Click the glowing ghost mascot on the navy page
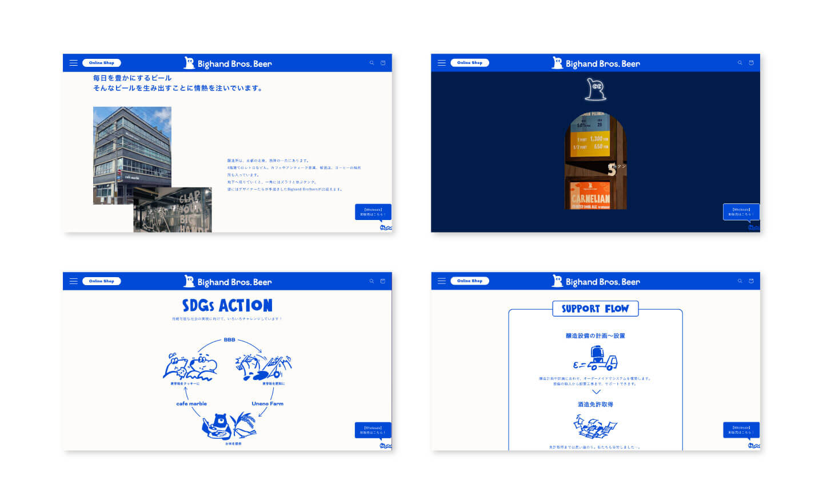This screenshot has width=823, height=504. click(x=596, y=89)
